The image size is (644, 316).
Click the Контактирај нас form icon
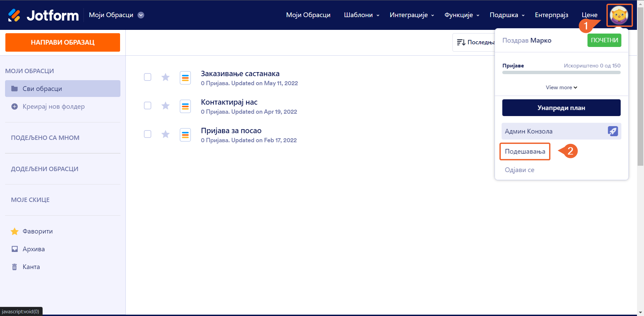click(185, 106)
